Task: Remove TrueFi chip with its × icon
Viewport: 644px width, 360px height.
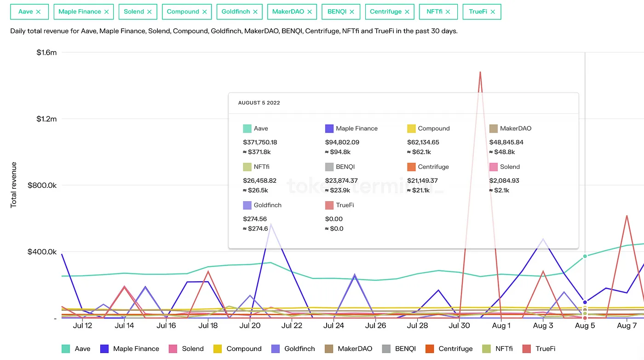Action: click(493, 12)
